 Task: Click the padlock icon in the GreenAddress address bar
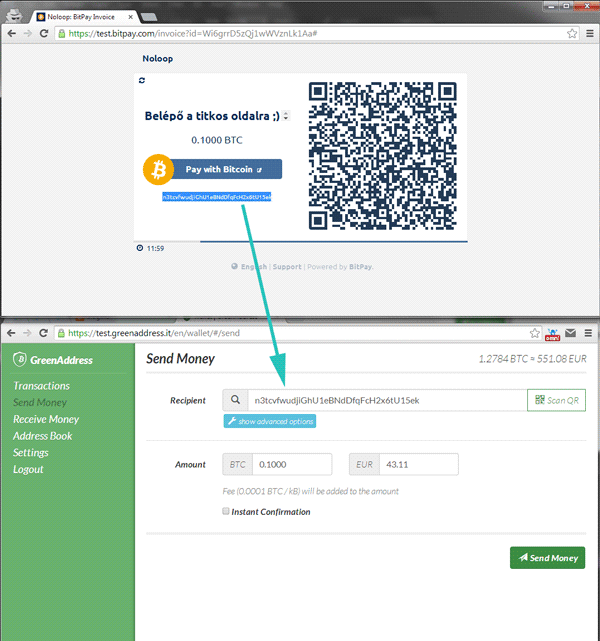61,333
